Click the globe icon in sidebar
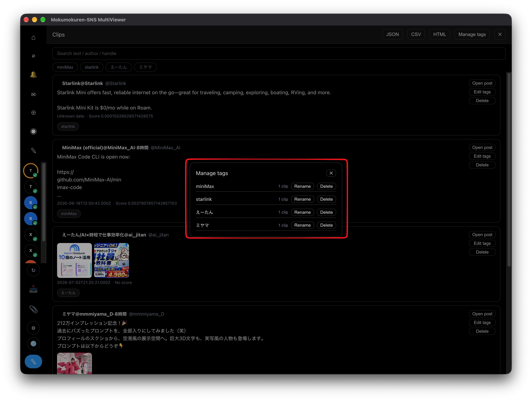 click(33, 344)
